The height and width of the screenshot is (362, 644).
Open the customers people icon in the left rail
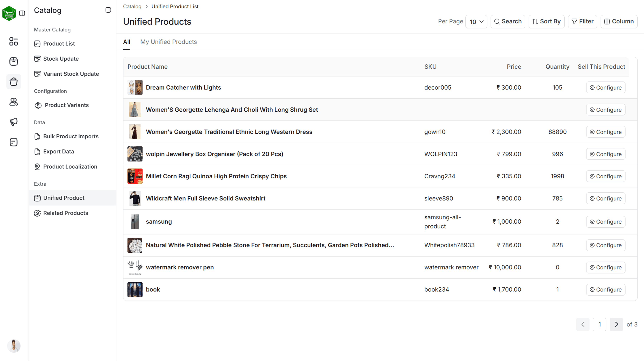pos(13,102)
